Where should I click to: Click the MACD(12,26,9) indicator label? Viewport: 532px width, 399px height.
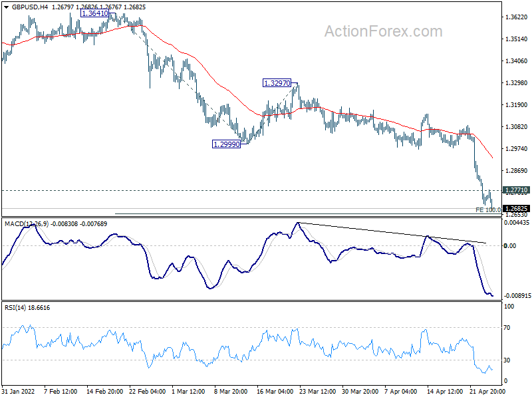[x=27, y=224]
